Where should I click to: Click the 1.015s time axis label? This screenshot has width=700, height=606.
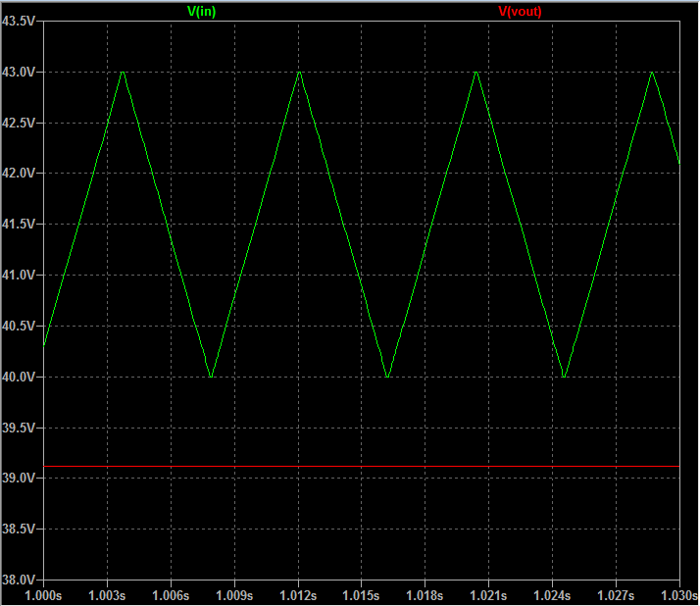tap(361, 595)
